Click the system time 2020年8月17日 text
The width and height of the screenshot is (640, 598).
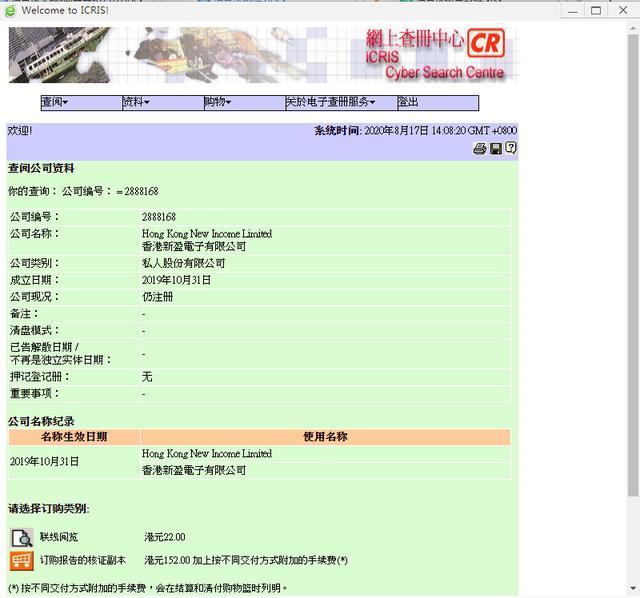click(440, 131)
